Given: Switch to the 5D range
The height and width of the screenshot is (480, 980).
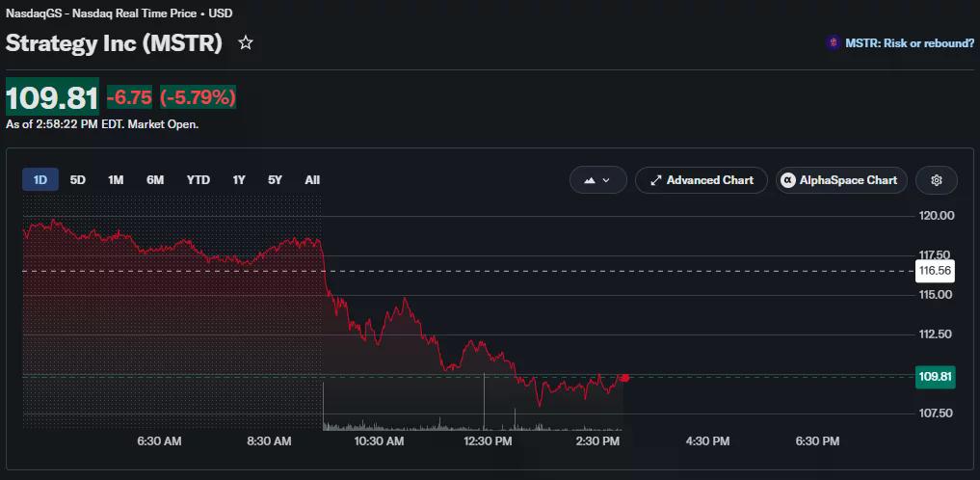Looking at the screenshot, I should pos(77,180).
